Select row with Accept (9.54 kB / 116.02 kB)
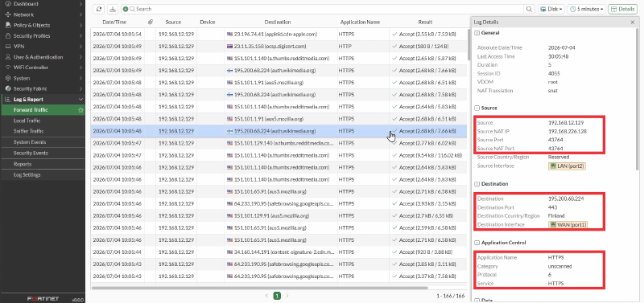Image resolution: width=644 pixels, height=303 pixels. pos(279,155)
